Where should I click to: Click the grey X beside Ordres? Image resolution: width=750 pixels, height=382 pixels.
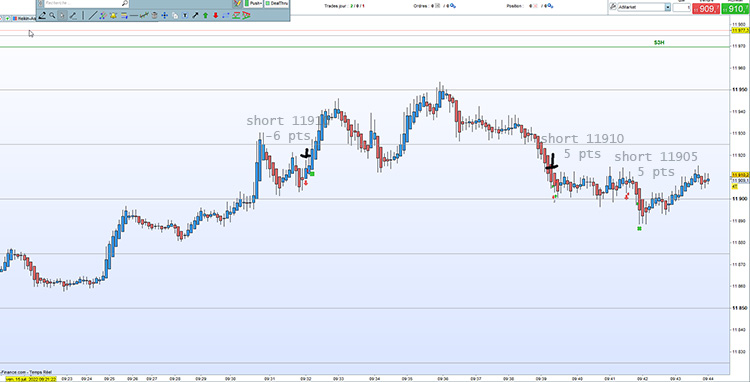point(438,6)
